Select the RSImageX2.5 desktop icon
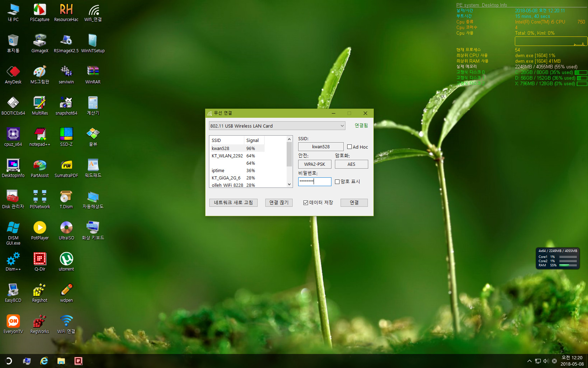This screenshot has height=368, width=588. (x=66, y=44)
